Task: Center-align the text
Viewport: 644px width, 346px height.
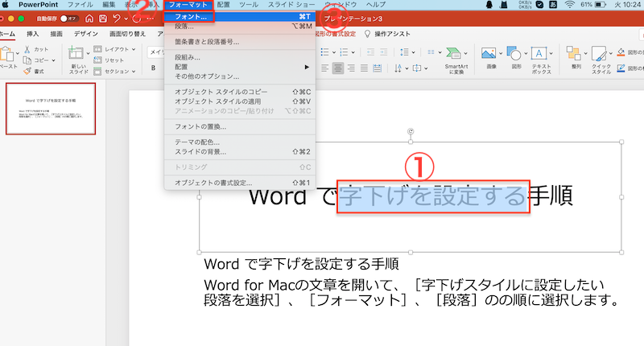Action: coord(338,68)
